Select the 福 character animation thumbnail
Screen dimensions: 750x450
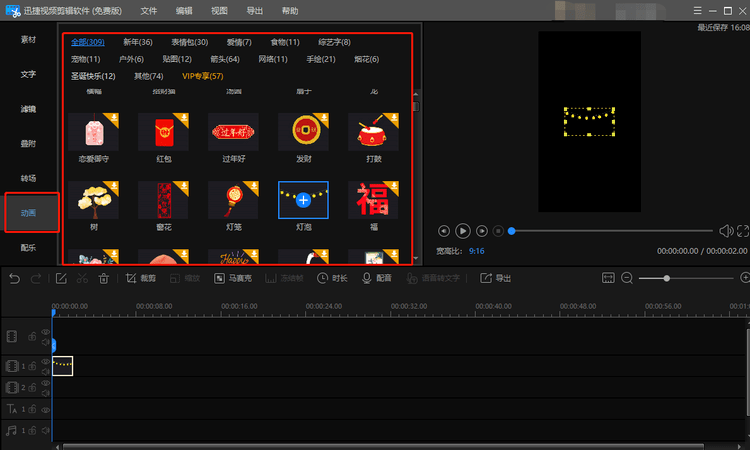coord(374,200)
